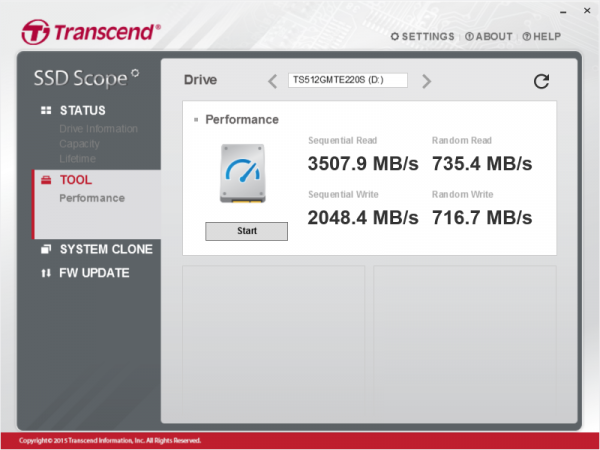This screenshot has width=600, height=450.
Task: Open Capacity under STATUS
Action: [x=81, y=144]
